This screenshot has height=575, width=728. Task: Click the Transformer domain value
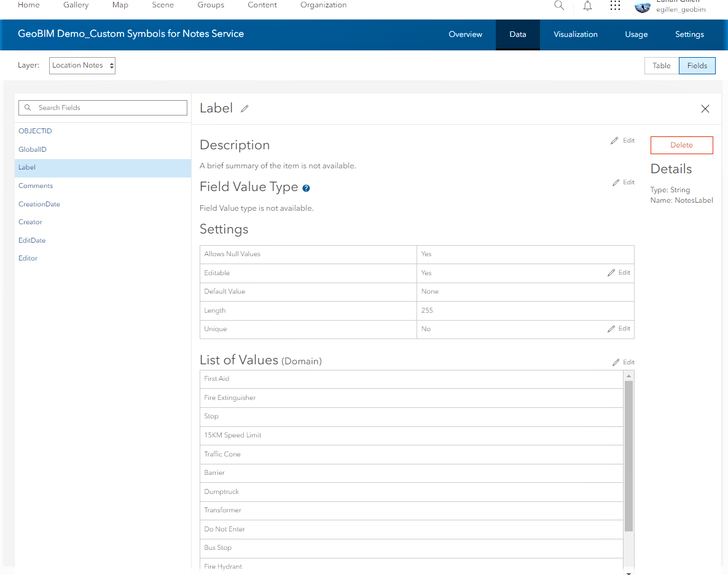(412, 510)
